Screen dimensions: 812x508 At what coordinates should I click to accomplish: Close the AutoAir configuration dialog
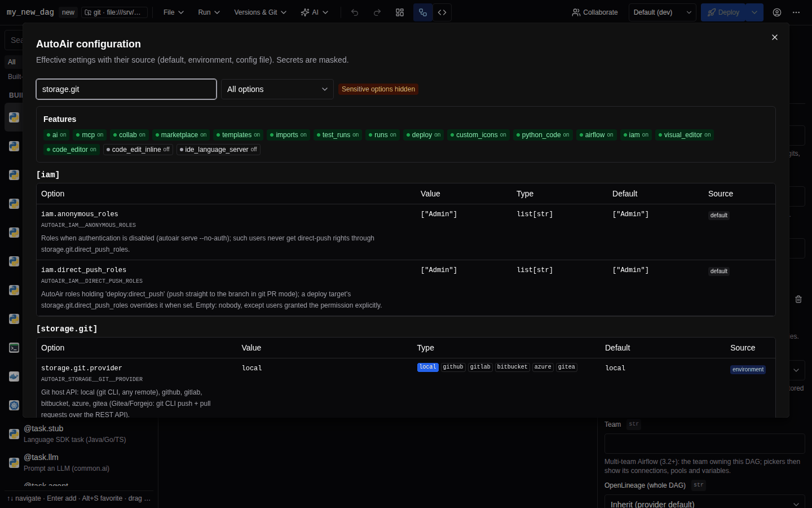(x=775, y=37)
